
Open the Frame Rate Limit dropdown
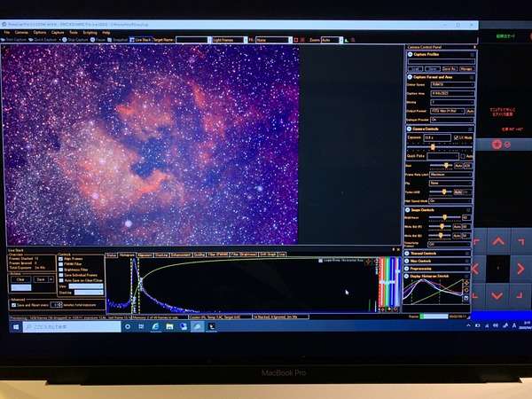[450, 175]
